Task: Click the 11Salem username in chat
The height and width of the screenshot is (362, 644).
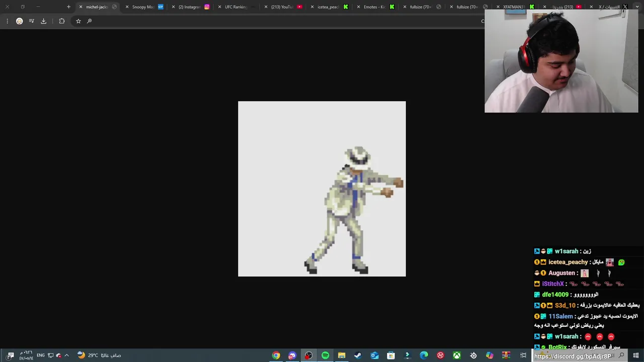Action: [560, 316]
